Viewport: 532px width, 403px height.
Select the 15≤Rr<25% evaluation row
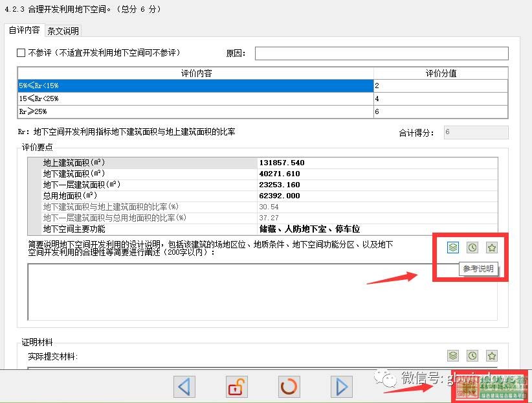point(194,98)
